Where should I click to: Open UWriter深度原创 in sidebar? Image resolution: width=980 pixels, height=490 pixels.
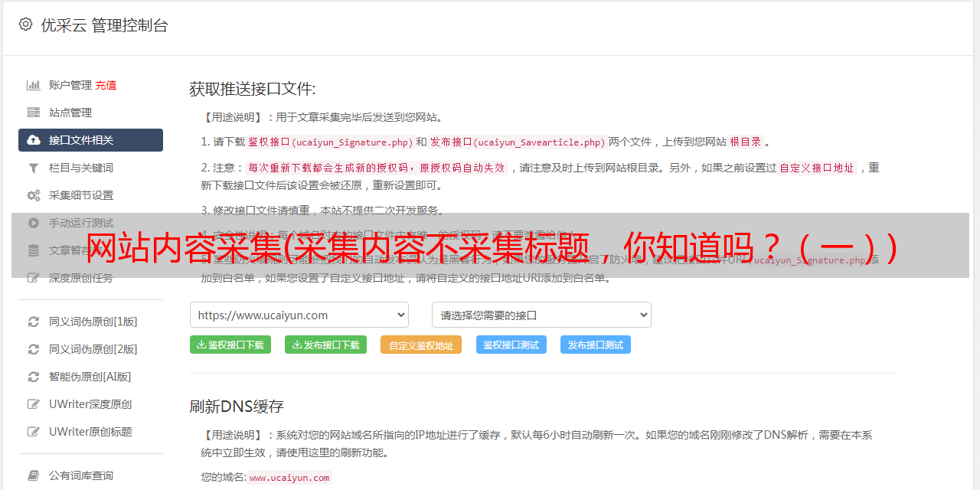click(90, 404)
